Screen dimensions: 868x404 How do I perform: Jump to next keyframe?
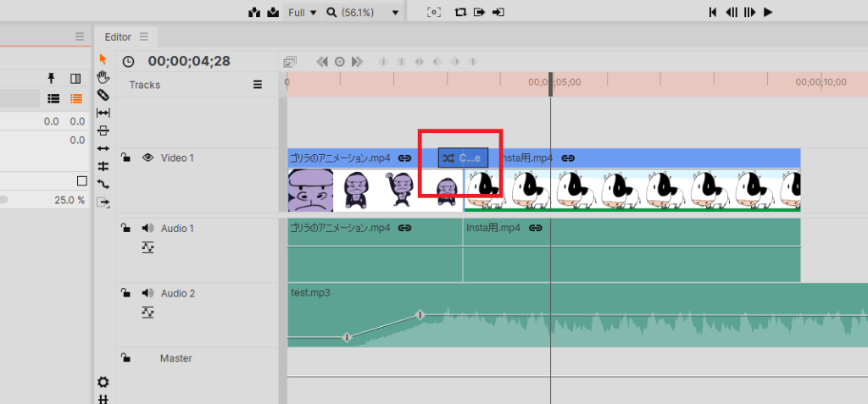coord(357,62)
